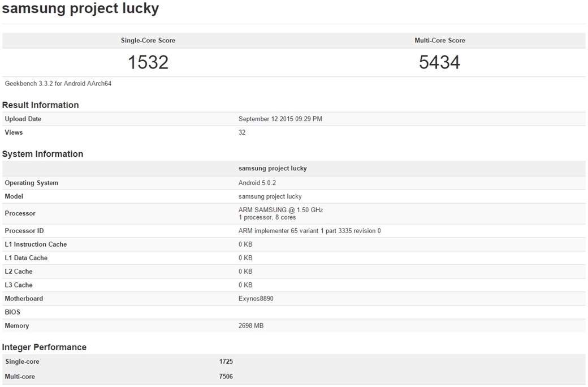The height and width of the screenshot is (387, 588).
Task: Click the Result Information section heading
Action: point(41,105)
